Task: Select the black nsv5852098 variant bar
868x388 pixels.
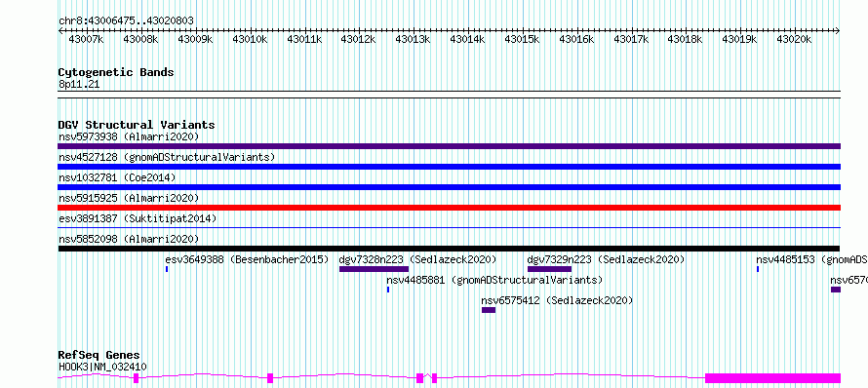Action: tap(449, 249)
